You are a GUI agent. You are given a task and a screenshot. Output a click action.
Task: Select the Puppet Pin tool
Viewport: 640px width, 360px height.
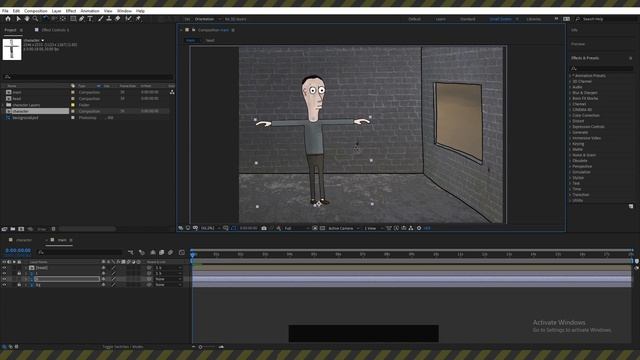(x=138, y=19)
